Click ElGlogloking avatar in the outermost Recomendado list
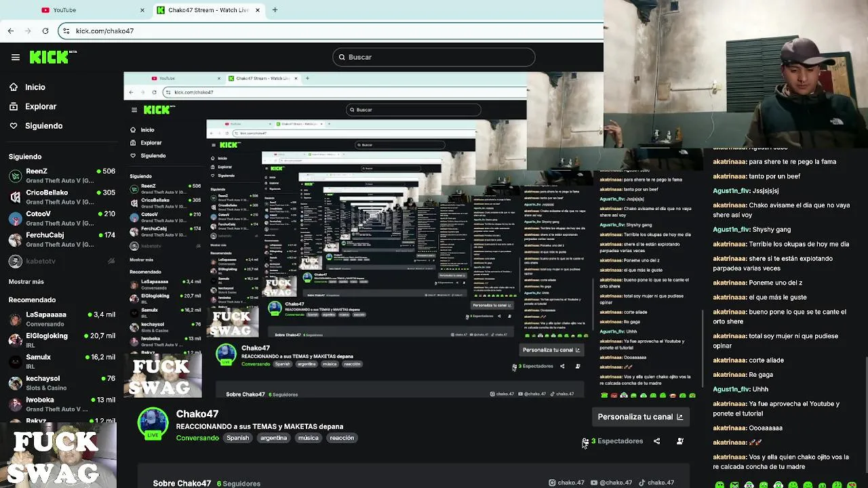This screenshot has height=488, width=868. tap(15, 340)
